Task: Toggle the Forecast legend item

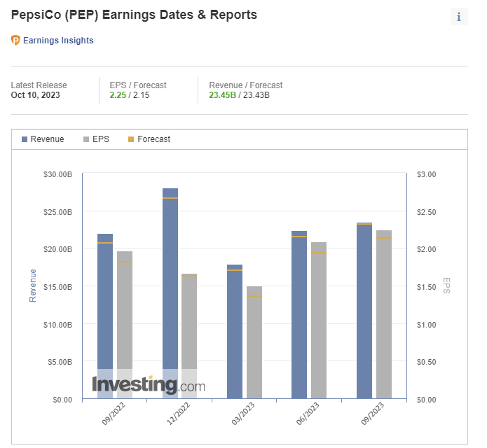Action: [x=149, y=139]
